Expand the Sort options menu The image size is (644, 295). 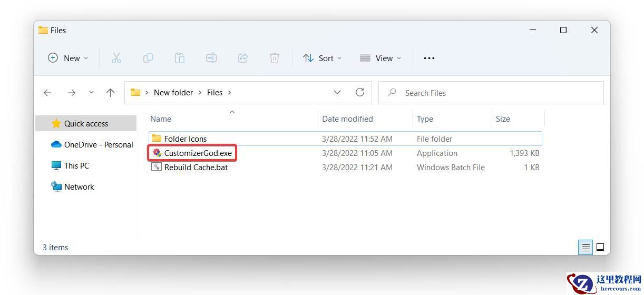[323, 58]
